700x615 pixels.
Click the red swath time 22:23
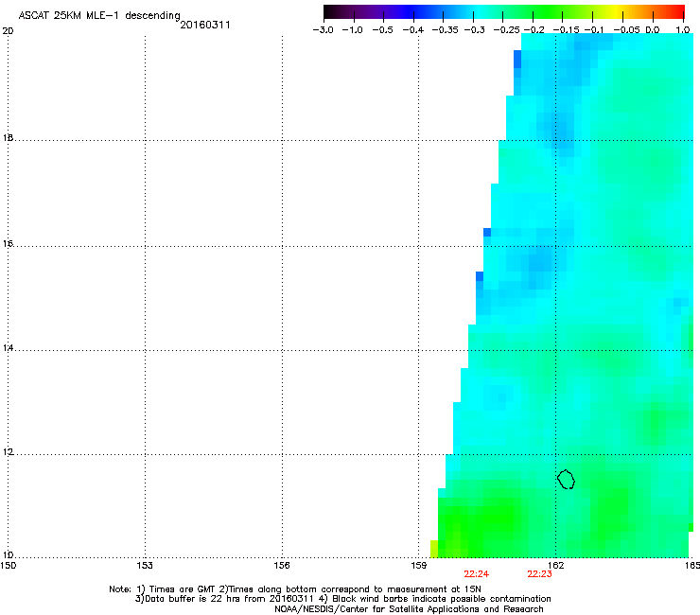(540, 574)
